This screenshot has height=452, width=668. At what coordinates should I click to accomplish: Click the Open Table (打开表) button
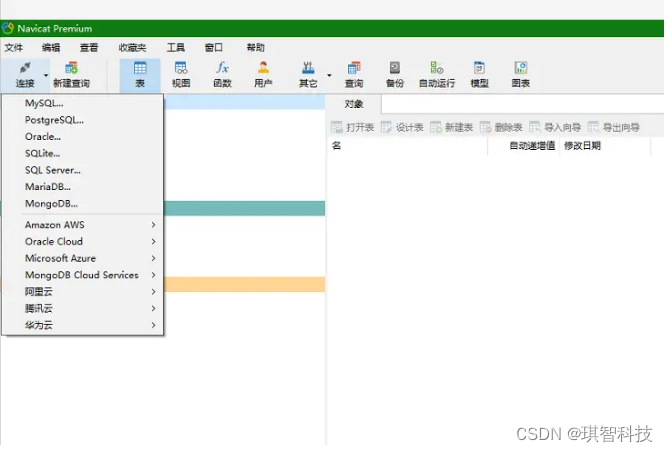(x=352, y=127)
